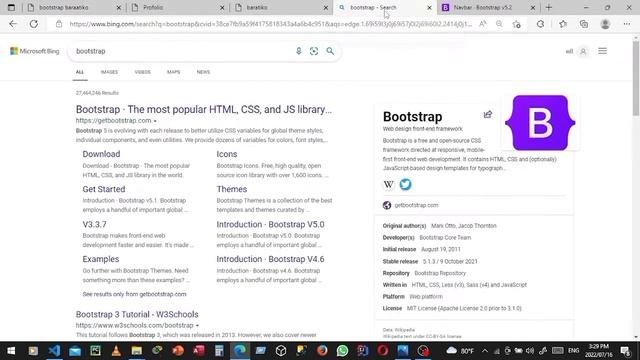
Task: Expand dropdown arrow beside getbootstrap.com URL
Action: [155, 121]
